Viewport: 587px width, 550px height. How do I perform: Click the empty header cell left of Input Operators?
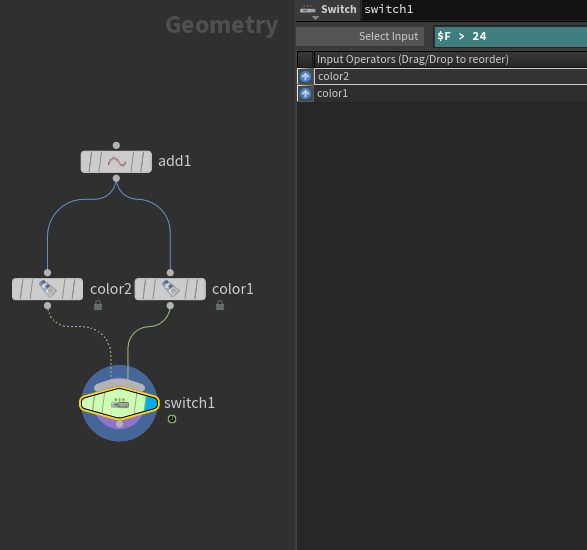pos(305,59)
